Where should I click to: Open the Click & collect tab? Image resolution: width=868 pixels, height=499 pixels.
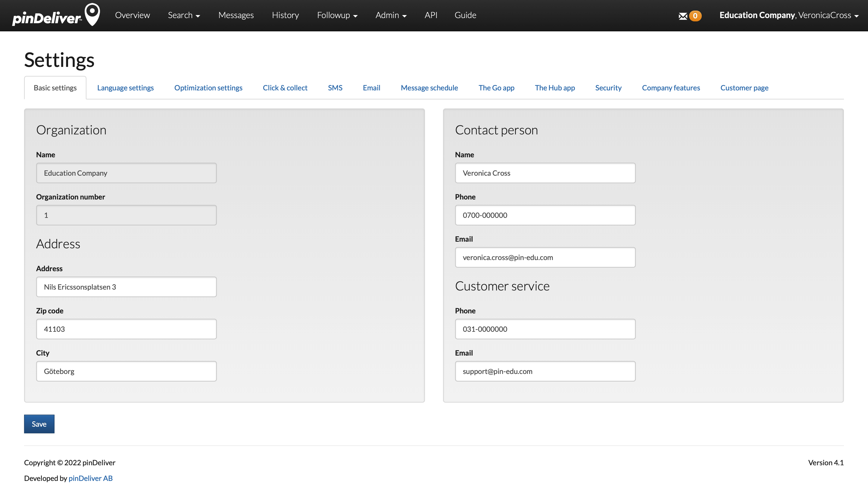(285, 88)
